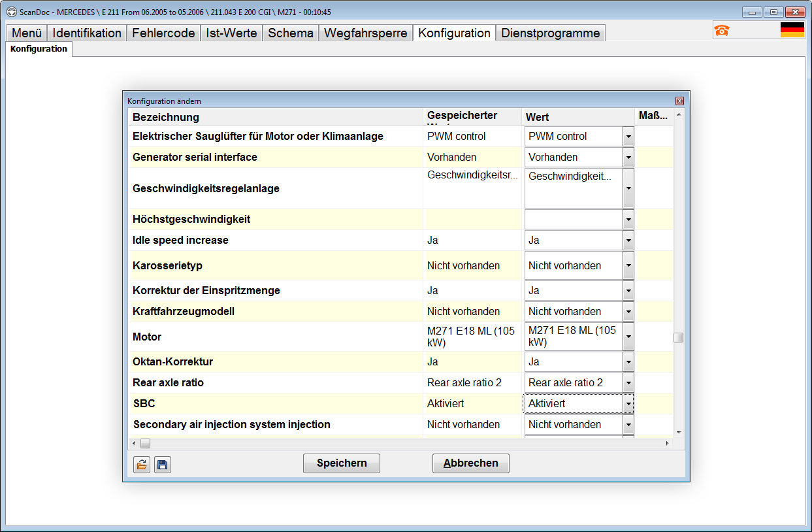Expand the Oktan-Korrektur value dropdown
812x532 pixels.
[x=628, y=362]
